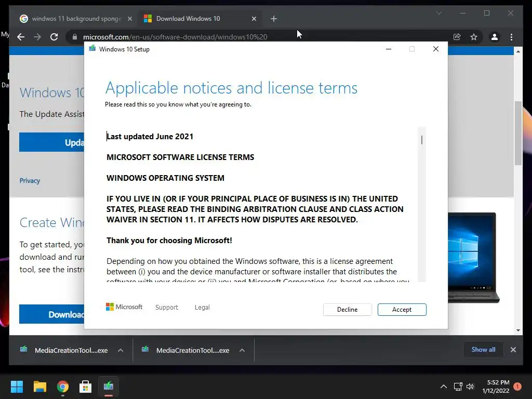Go forward in Chrome
This screenshot has height=399, width=532.
tap(37, 37)
